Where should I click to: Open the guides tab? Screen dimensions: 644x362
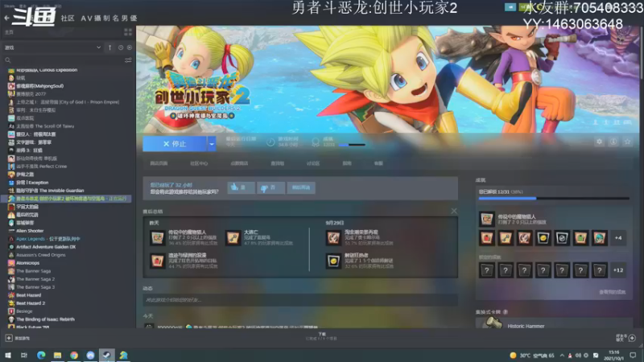pos(347,163)
